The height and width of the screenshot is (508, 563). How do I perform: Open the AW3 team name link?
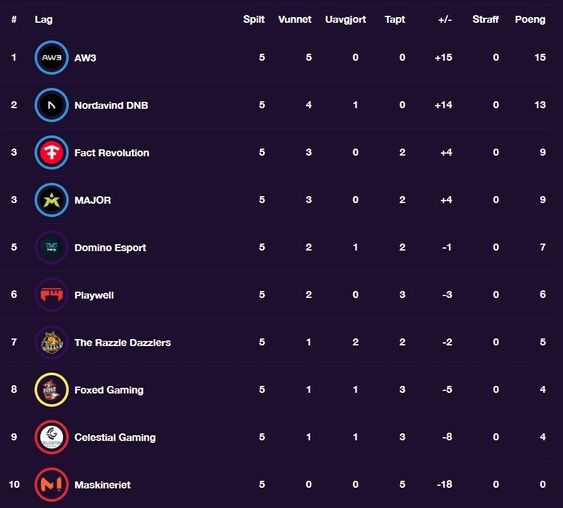tap(85, 58)
